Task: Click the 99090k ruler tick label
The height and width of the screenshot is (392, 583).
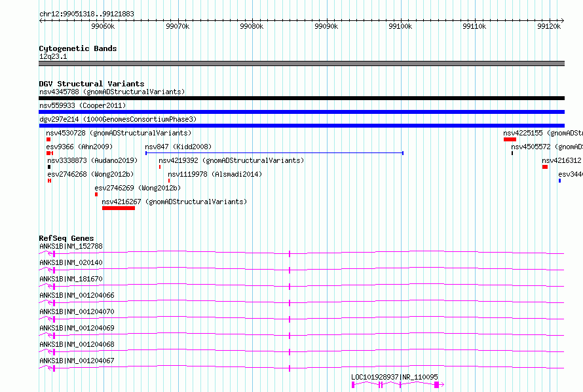Action: tap(326, 26)
